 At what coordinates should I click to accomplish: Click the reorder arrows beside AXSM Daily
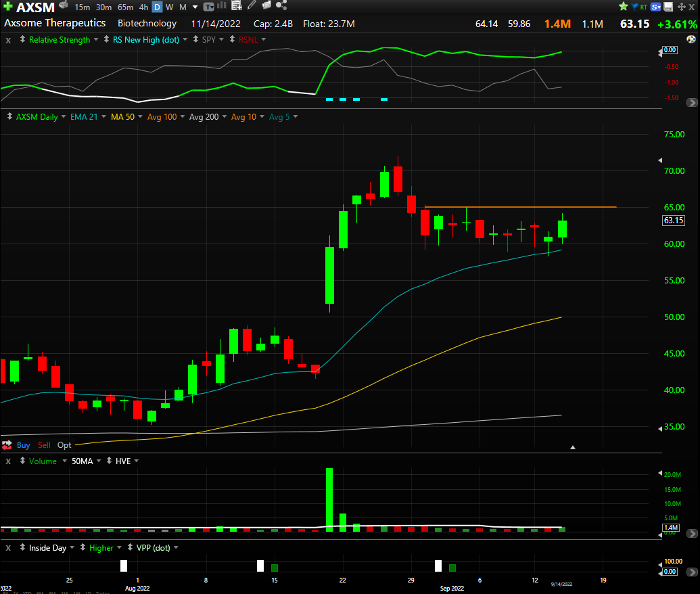pos(9,116)
